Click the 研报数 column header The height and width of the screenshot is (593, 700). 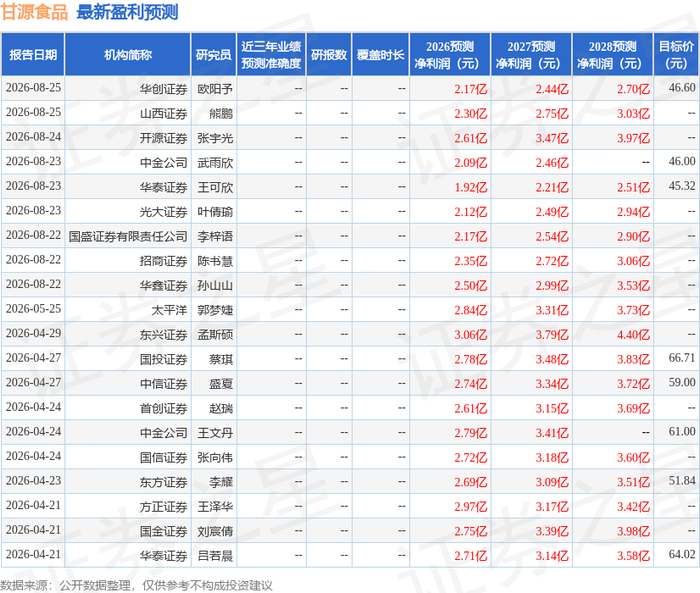pos(329,54)
